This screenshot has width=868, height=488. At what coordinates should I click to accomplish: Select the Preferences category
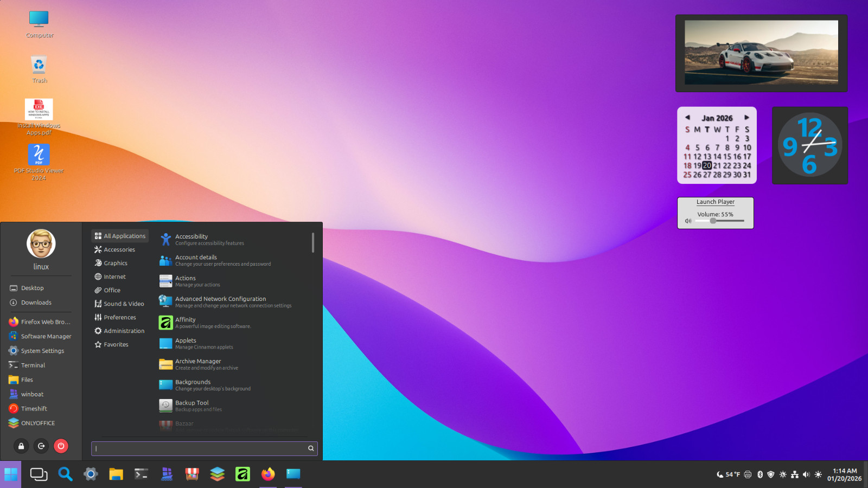tap(120, 317)
